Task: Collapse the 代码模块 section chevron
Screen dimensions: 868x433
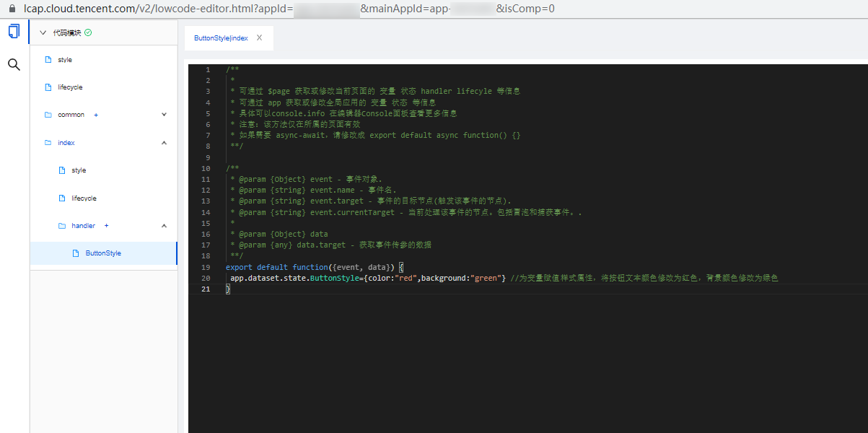Action: (x=43, y=32)
